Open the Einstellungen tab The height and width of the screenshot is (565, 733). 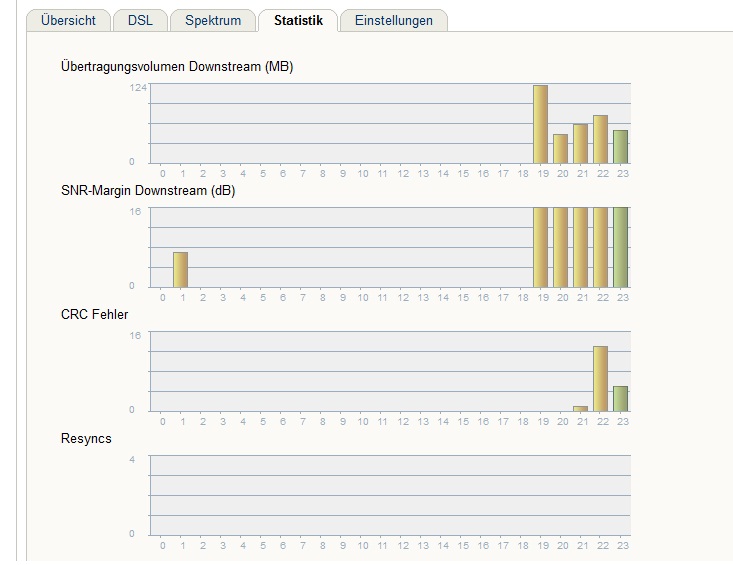click(x=394, y=21)
